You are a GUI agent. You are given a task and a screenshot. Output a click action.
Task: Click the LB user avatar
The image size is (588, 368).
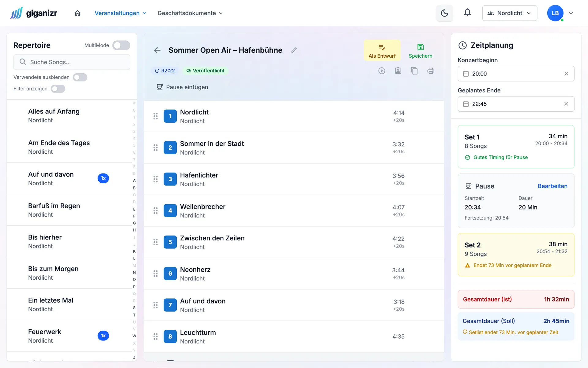555,13
